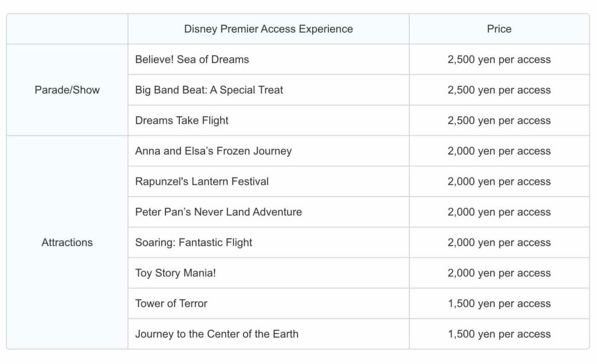Screen dimensions: 597x364
Task: Click Anna and Elsa's Frozen Journey
Action: point(213,151)
